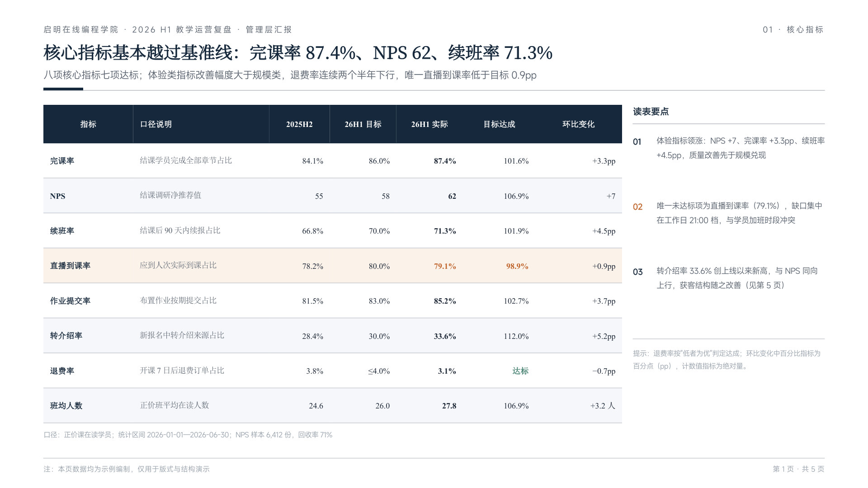Click the orange 98.9% attainment value
The image size is (868, 488).
coord(517,266)
